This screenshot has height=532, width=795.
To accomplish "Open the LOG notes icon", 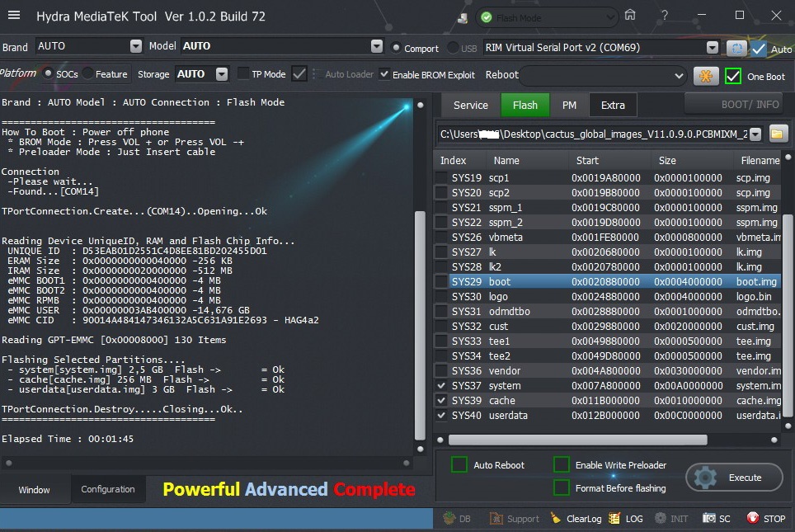I will click(614, 519).
